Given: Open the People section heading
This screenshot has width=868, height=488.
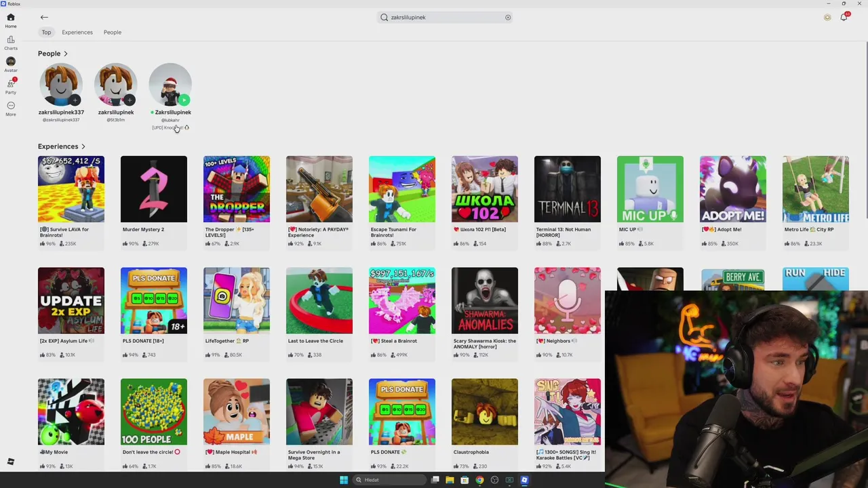Looking at the screenshot, I should (49, 54).
